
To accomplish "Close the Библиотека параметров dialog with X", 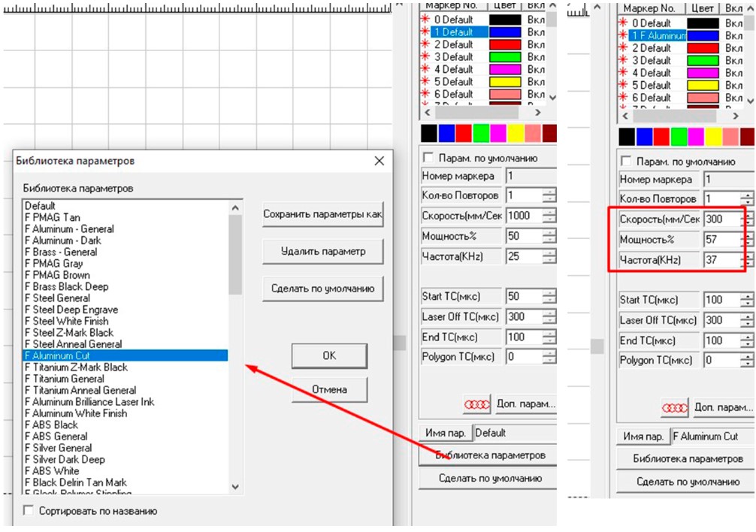I will pyautogui.click(x=380, y=161).
